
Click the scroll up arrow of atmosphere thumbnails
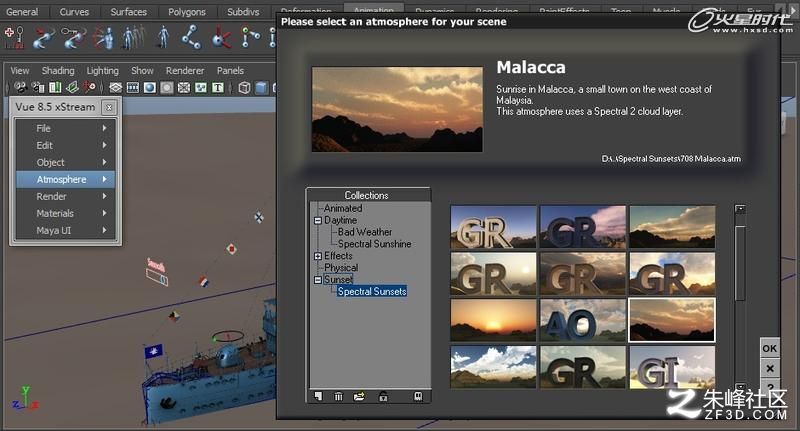(x=740, y=209)
